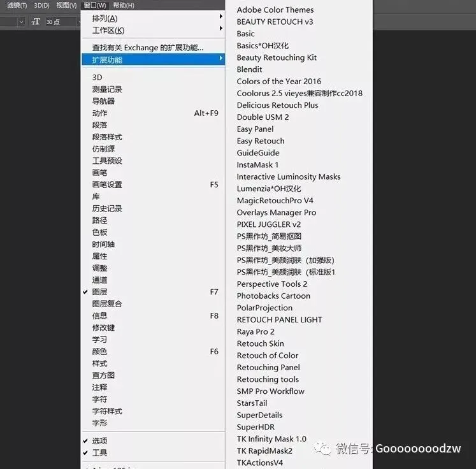Open the 帮助(H) menu
The height and width of the screenshot is (469, 476).
tap(124, 6)
